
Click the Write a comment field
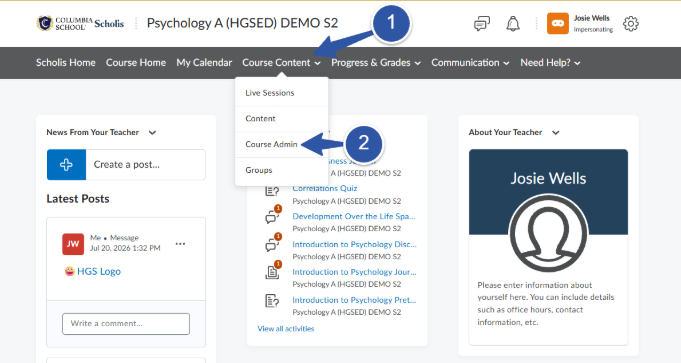coord(126,324)
